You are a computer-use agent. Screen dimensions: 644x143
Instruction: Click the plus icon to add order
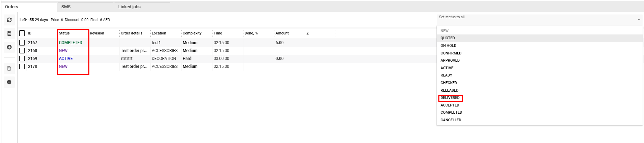pos(9,47)
